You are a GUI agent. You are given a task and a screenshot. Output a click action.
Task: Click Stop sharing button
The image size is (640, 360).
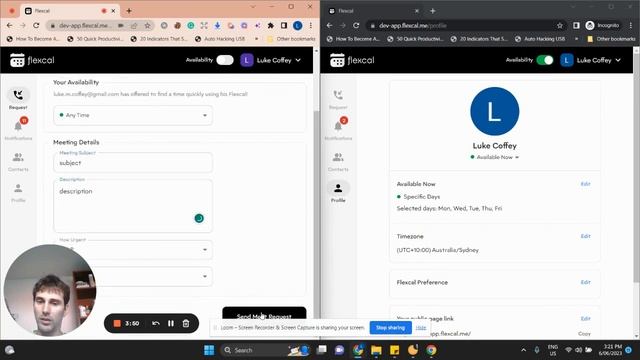[x=390, y=328]
